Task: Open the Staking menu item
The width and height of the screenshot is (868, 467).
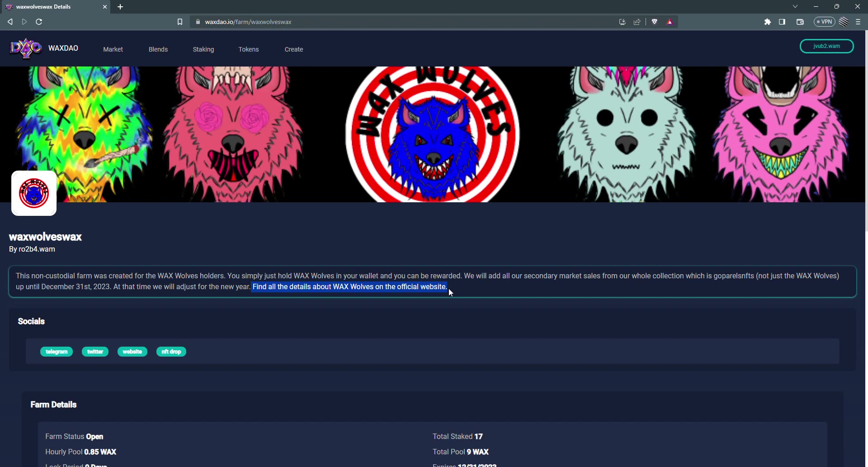Action: [203, 49]
